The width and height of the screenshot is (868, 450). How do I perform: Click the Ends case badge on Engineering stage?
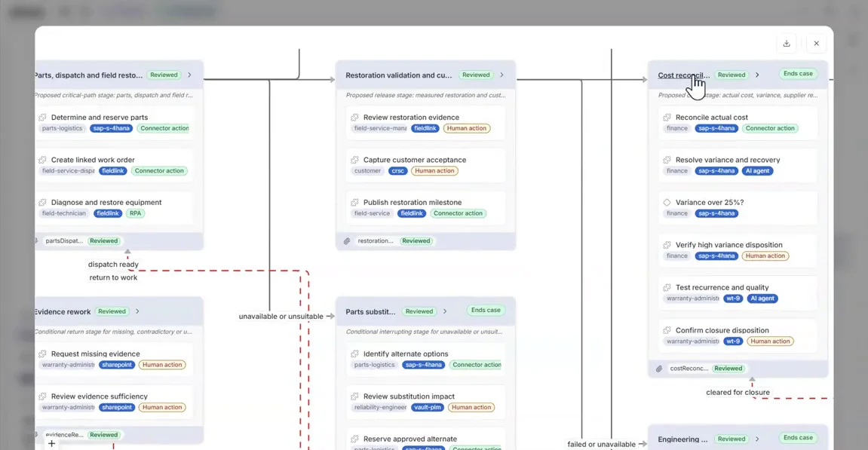click(x=798, y=437)
